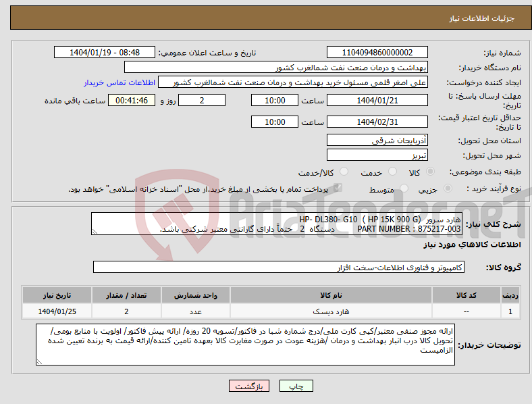This screenshot has width=532, height=404.
Task: Click the buyer notes resize handle
Action: (39, 362)
